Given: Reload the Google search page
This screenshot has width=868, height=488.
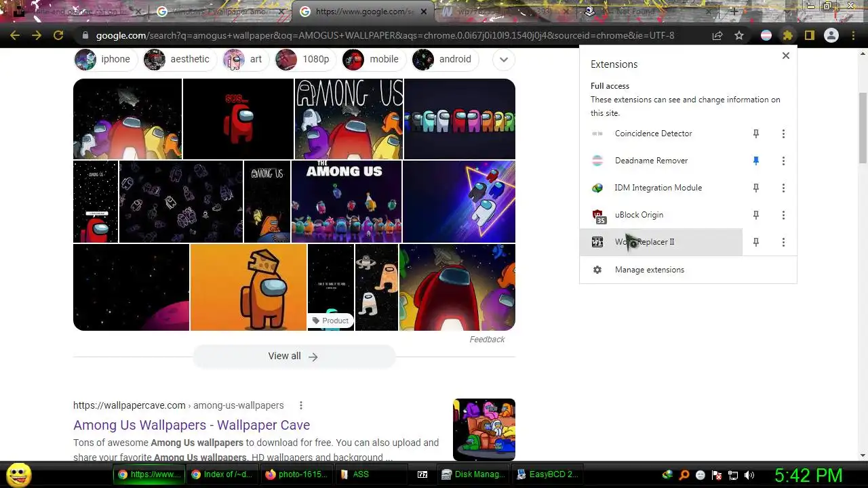Looking at the screenshot, I should 58,35.
